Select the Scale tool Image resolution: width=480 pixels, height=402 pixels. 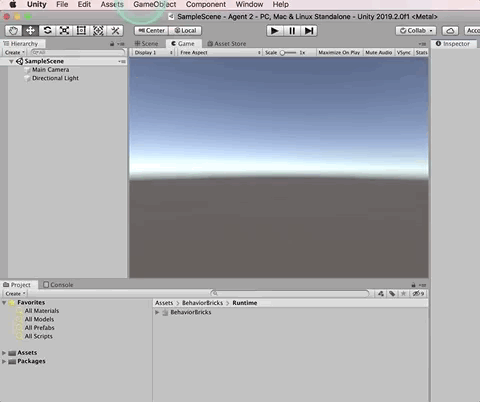click(x=64, y=31)
